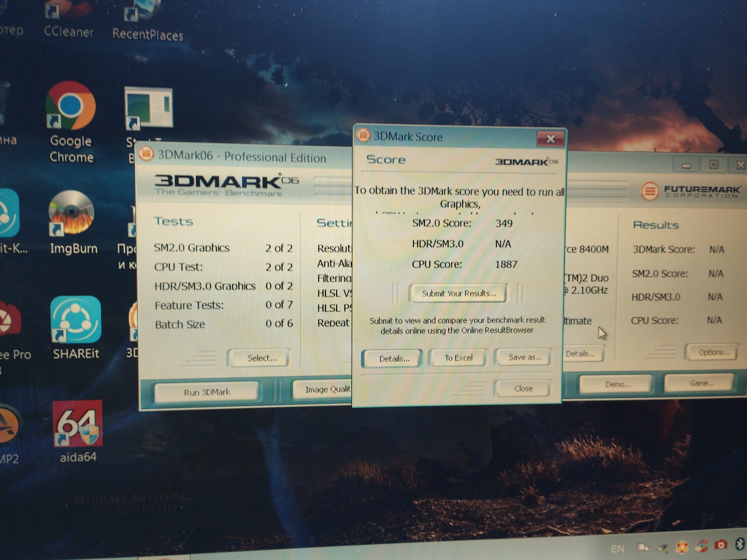The width and height of the screenshot is (747, 560).
Task: Click the Bluetooth tray icon
Action: point(739,544)
